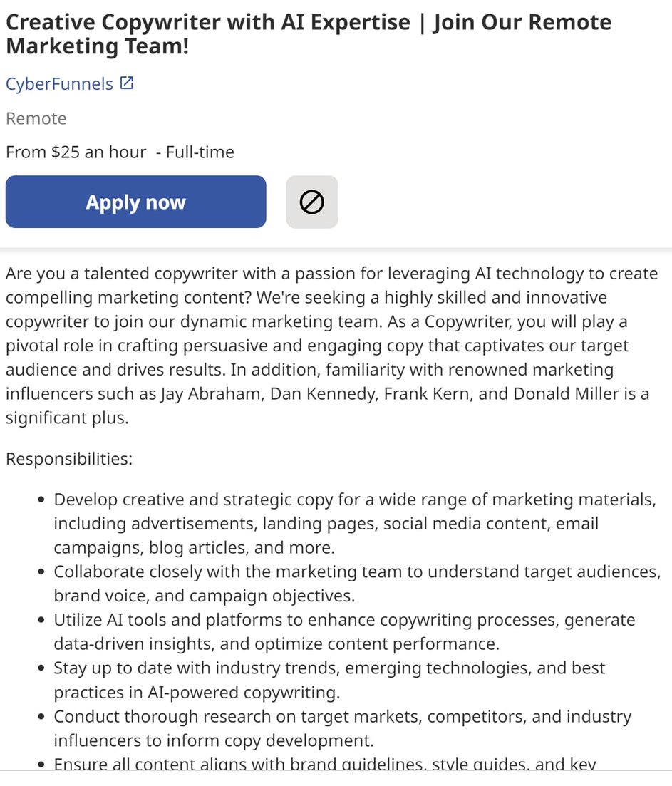
Task: Click the Responsibilities heading
Action: pos(69,458)
